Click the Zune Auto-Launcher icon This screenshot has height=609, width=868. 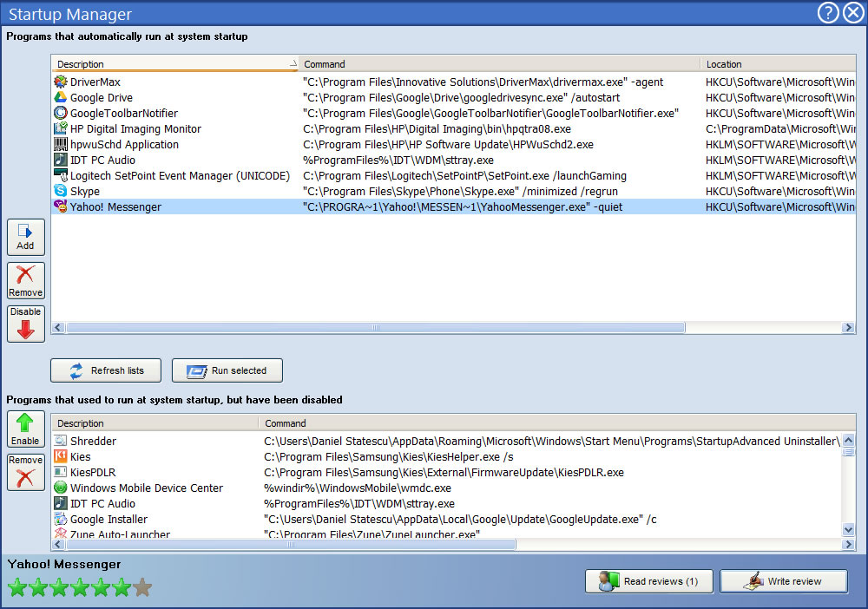[61, 534]
